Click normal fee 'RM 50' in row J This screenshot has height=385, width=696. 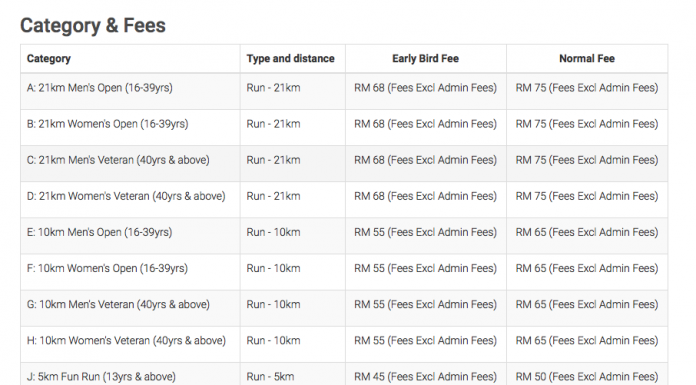point(531,377)
